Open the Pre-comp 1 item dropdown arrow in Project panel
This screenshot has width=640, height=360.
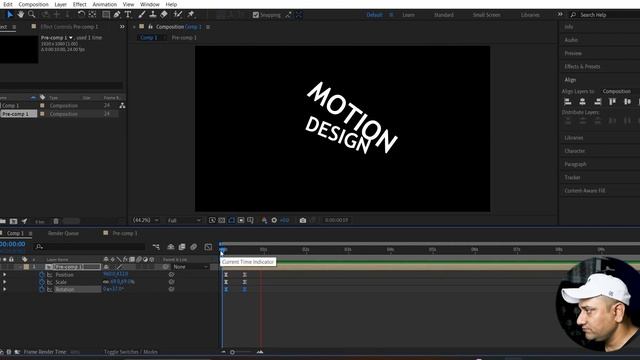[71, 38]
